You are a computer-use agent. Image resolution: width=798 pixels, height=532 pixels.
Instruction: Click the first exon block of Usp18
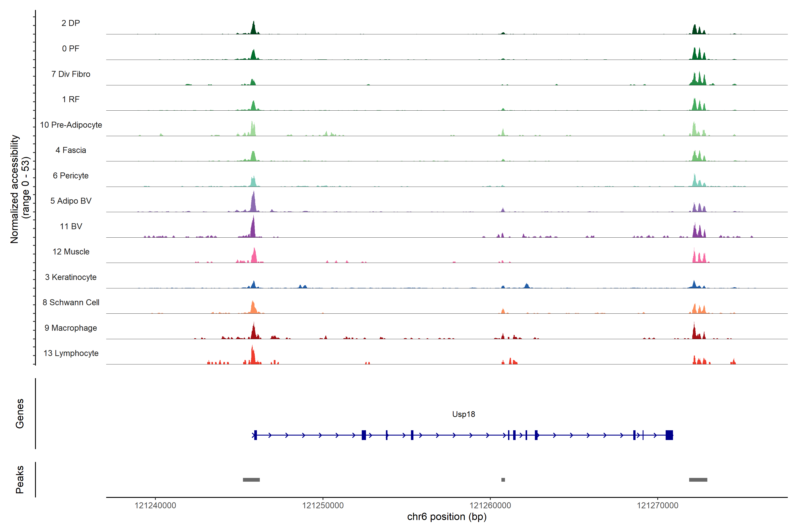pos(256,435)
